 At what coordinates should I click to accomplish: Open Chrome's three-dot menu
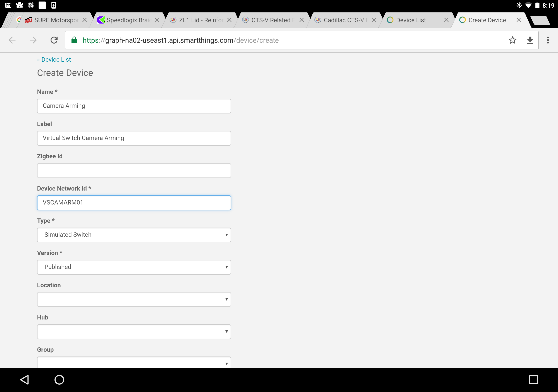pyautogui.click(x=548, y=40)
